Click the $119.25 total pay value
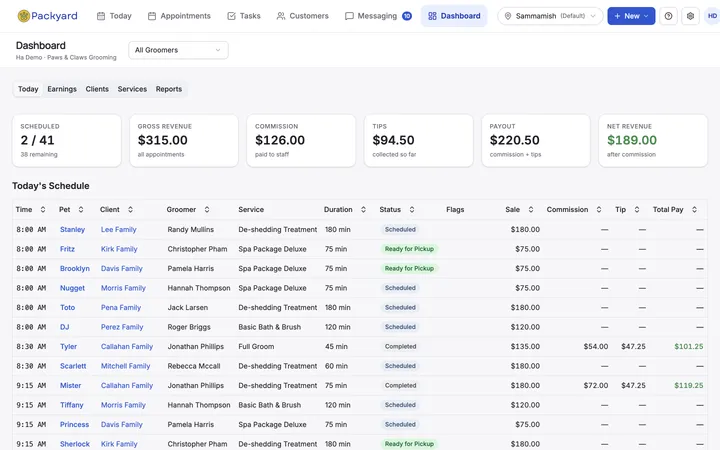This screenshot has width=720, height=450. pyautogui.click(x=688, y=386)
